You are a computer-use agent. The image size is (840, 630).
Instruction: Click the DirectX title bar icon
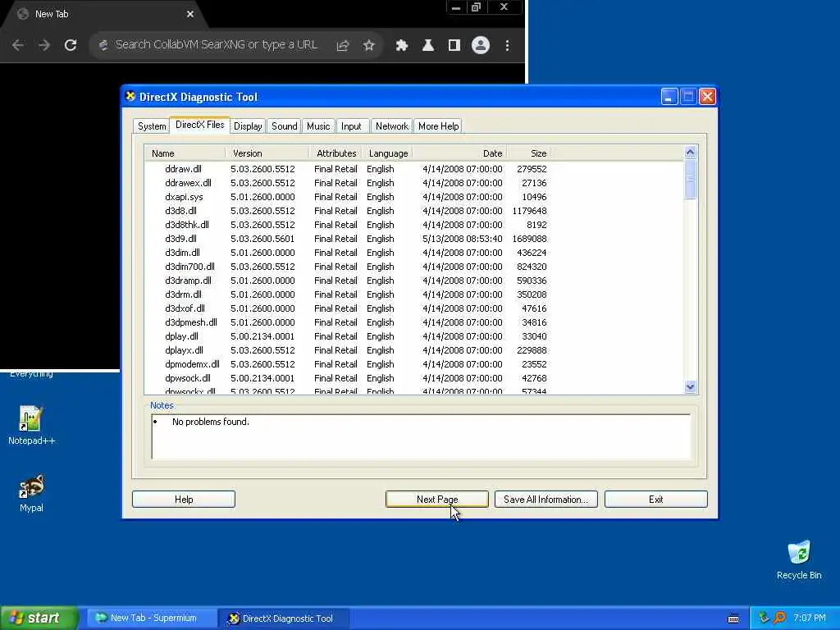[x=130, y=97]
